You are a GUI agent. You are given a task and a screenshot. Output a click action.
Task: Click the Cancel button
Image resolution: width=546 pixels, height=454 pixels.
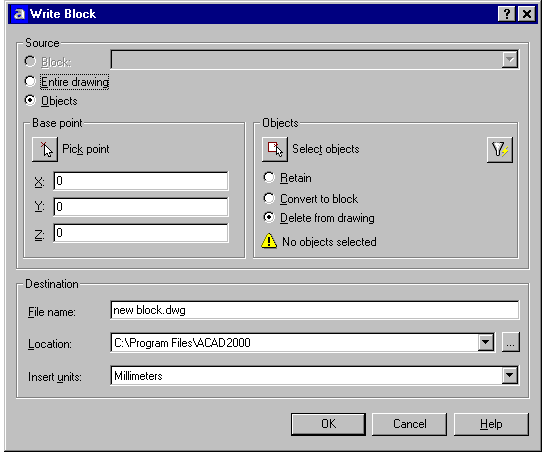click(x=410, y=424)
